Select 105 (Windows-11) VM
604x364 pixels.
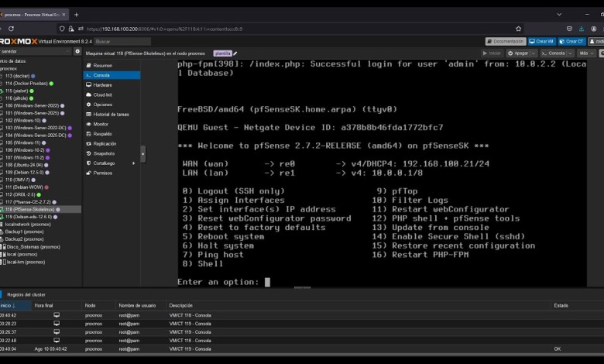click(22, 143)
